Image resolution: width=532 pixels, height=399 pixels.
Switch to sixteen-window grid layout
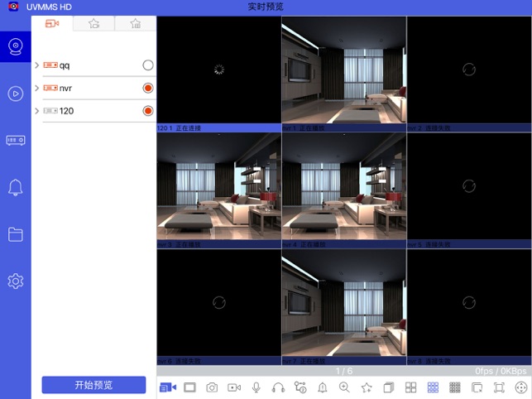455,387
